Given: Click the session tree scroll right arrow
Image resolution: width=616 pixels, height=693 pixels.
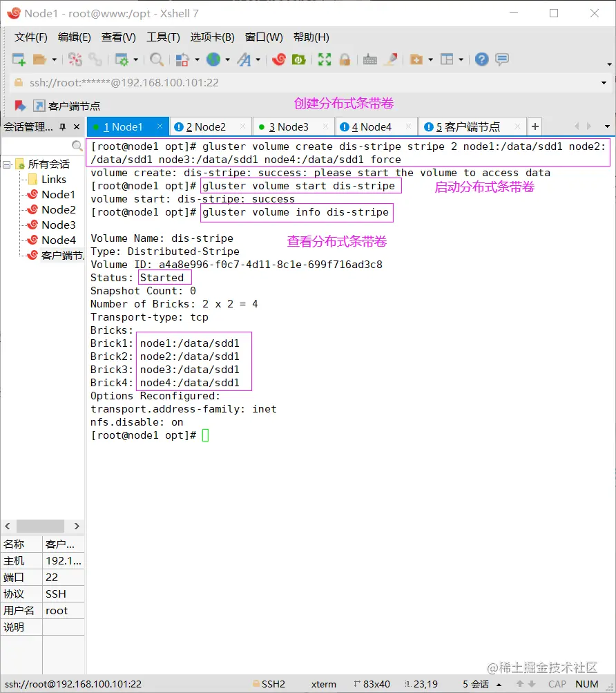Looking at the screenshot, I should 77,526.
